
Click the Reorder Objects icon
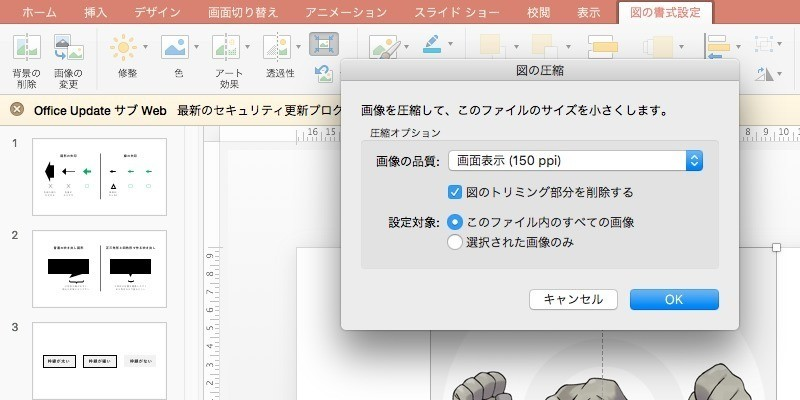tap(658, 47)
